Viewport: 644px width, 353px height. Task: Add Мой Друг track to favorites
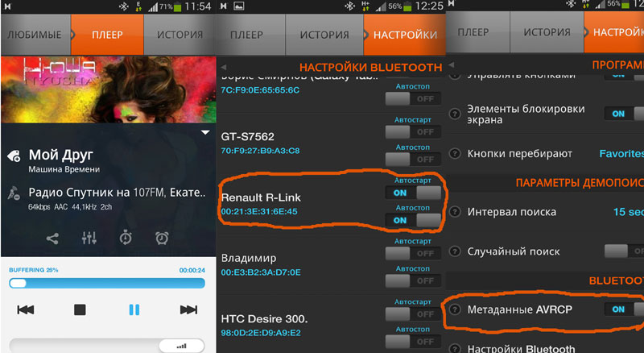coord(14,156)
